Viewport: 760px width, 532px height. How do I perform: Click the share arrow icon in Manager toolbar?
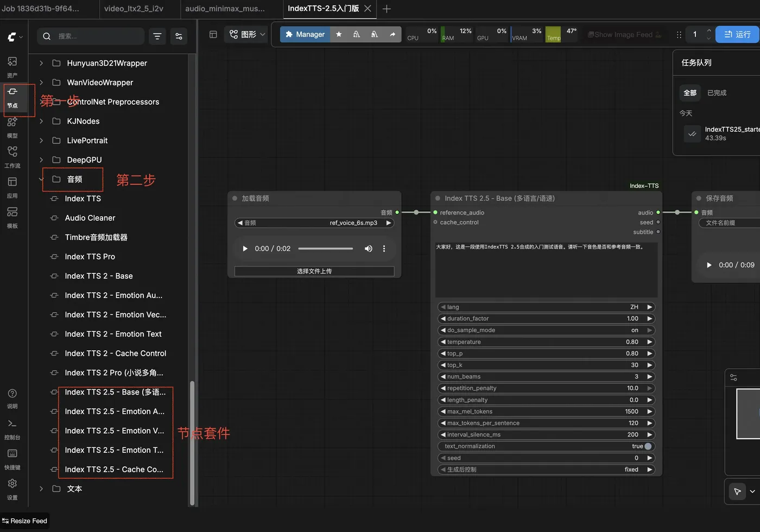[392, 34]
